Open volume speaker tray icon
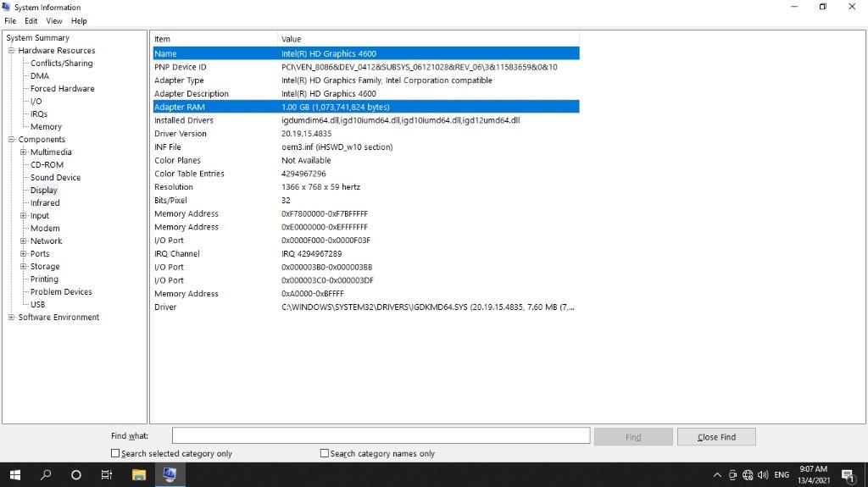Image resolution: width=868 pixels, height=487 pixels. tap(763, 475)
